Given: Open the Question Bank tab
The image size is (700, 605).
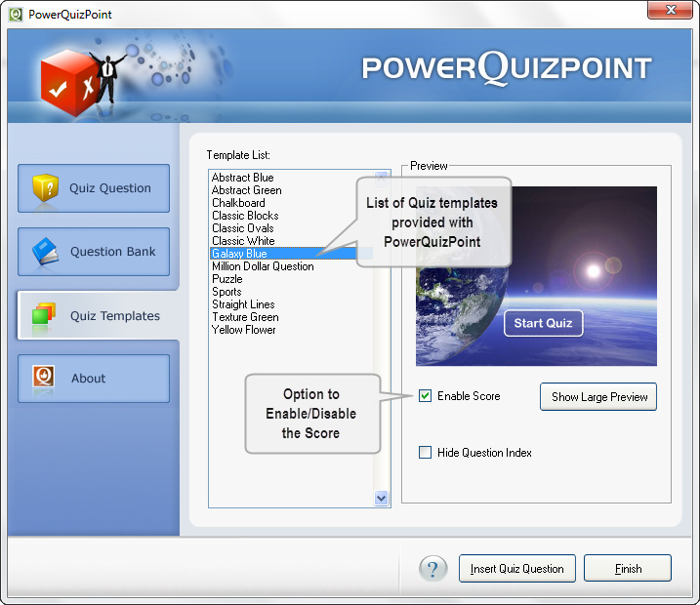Looking at the screenshot, I should point(94,252).
